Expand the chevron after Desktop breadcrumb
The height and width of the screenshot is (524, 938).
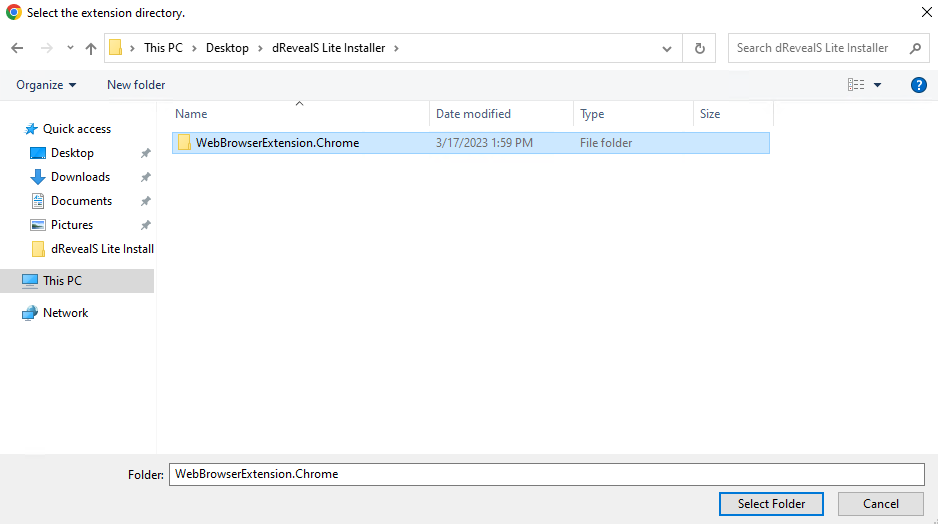point(260,48)
